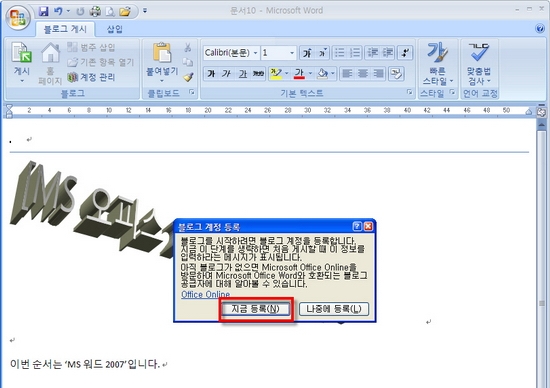This screenshot has height=388, width=550.
Task: Toggle bold formatting
Action: [211, 74]
